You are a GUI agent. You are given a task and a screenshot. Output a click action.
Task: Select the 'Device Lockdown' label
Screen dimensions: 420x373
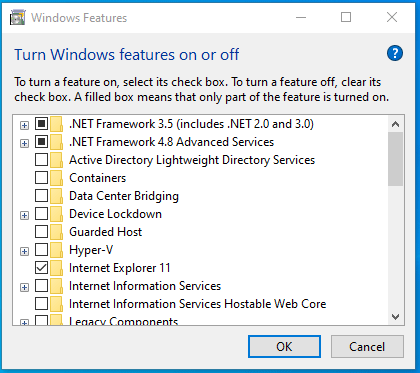(x=115, y=214)
